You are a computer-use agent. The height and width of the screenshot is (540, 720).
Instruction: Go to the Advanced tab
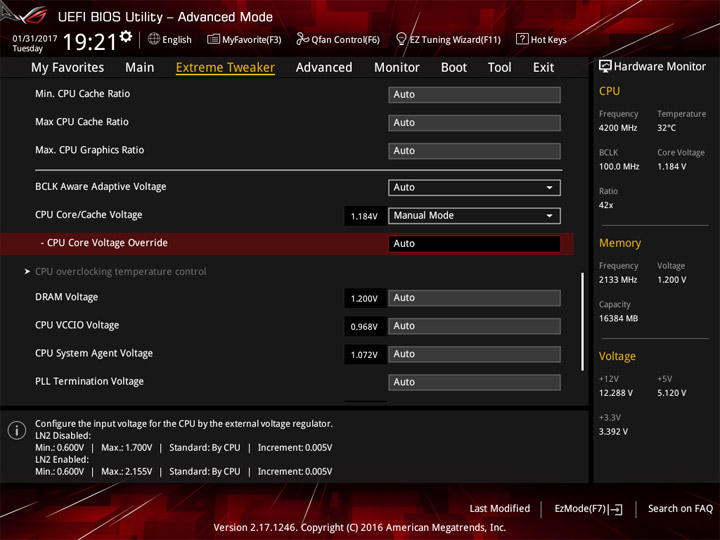(324, 68)
